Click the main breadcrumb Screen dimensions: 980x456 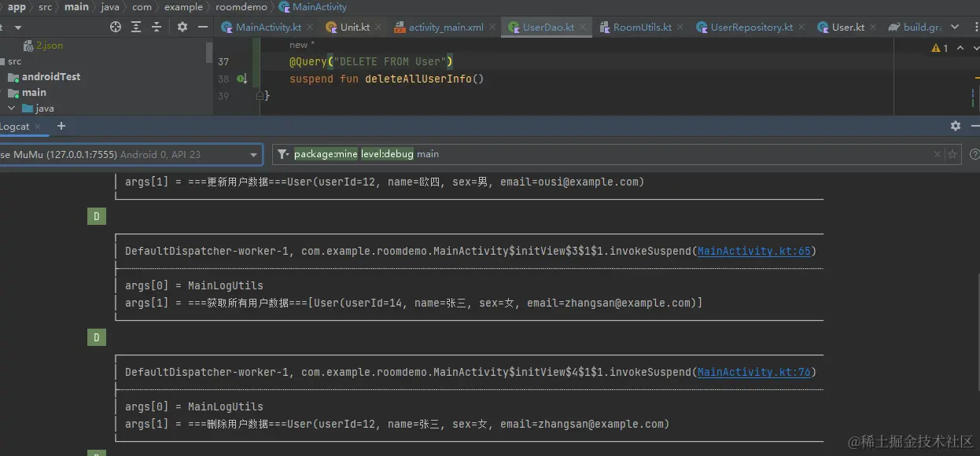pos(76,7)
